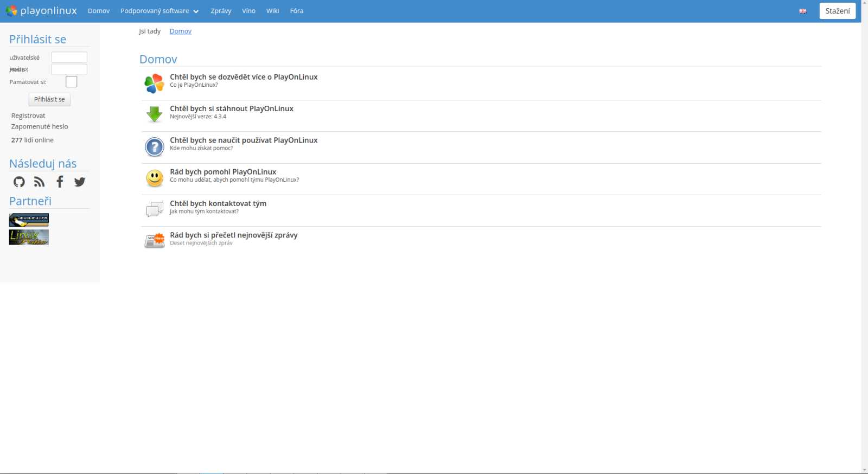Screen dimensions: 868x474
Task: Click the Domov breadcrumb link
Action: click(x=181, y=31)
